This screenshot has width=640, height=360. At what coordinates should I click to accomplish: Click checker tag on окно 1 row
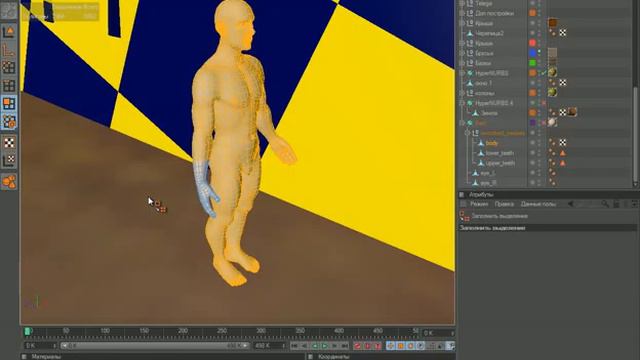click(x=563, y=82)
